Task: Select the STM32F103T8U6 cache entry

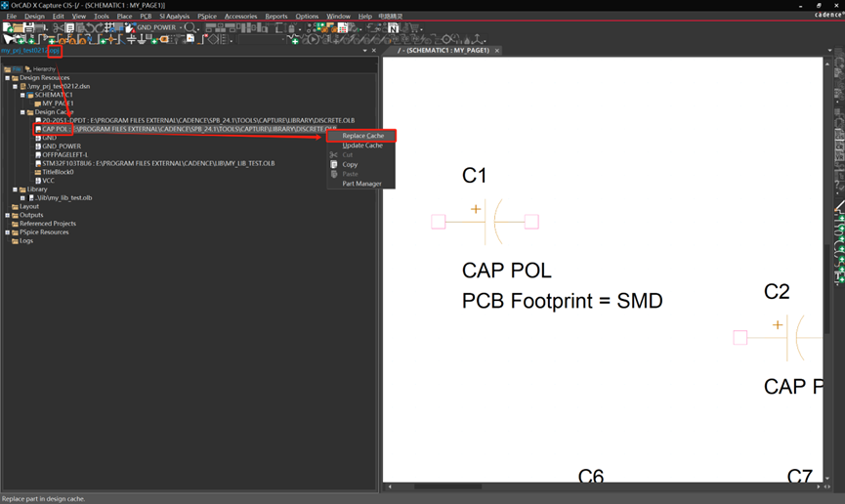Action: [x=158, y=163]
